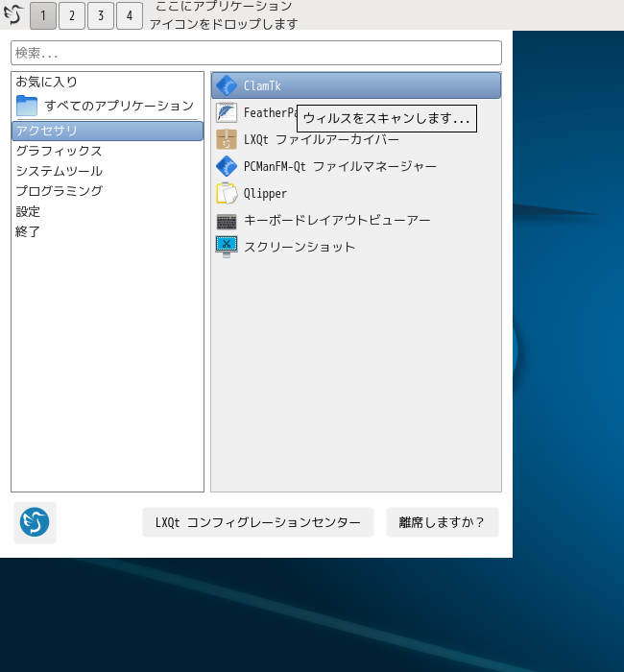Click the 離席しますか？ button

(x=443, y=522)
